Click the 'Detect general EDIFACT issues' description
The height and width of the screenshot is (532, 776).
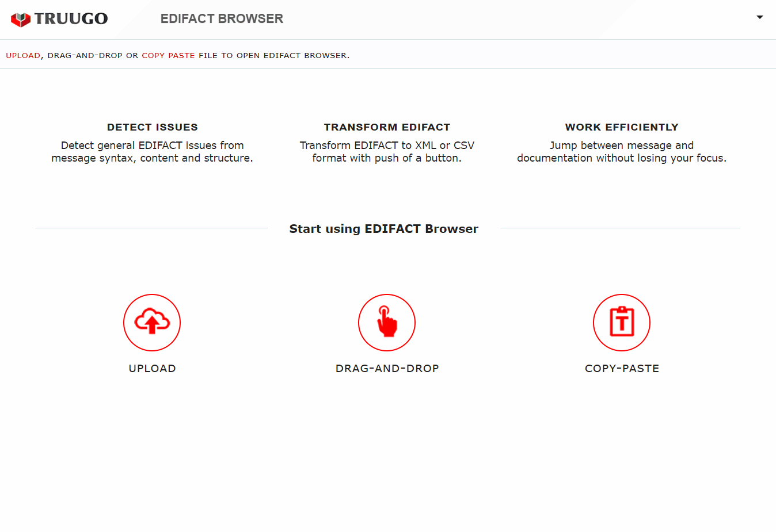(x=152, y=152)
